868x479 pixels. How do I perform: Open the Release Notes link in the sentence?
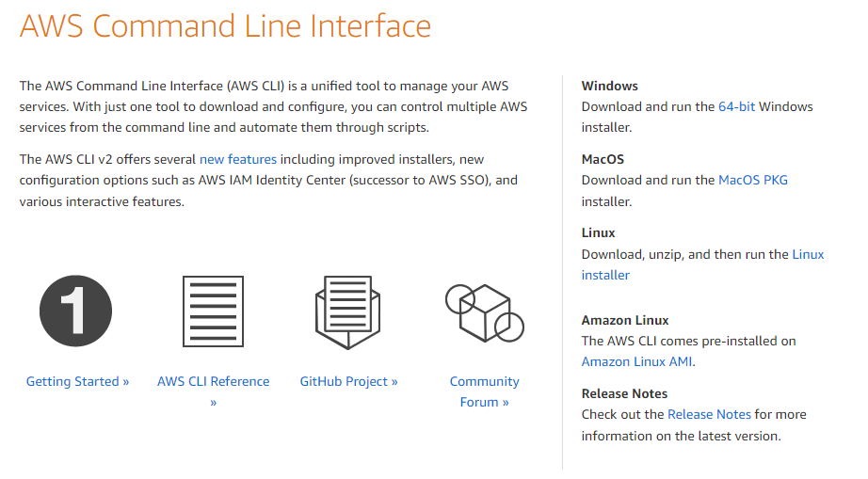[x=709, y=414]
